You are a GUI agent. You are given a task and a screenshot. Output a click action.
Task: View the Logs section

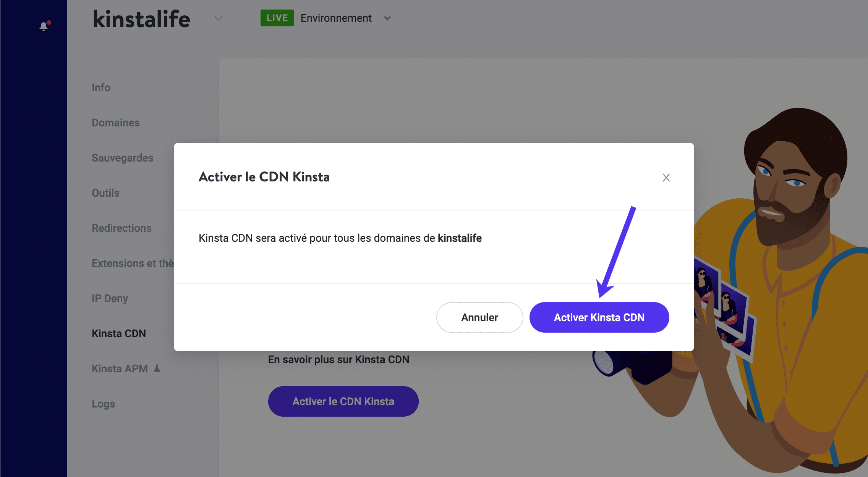click(x=103, y=404)
